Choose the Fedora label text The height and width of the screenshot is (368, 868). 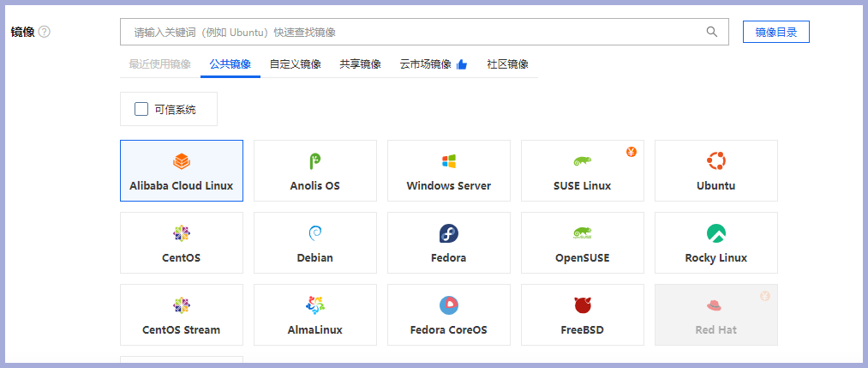pyautogui.click(x=448, y=257)
